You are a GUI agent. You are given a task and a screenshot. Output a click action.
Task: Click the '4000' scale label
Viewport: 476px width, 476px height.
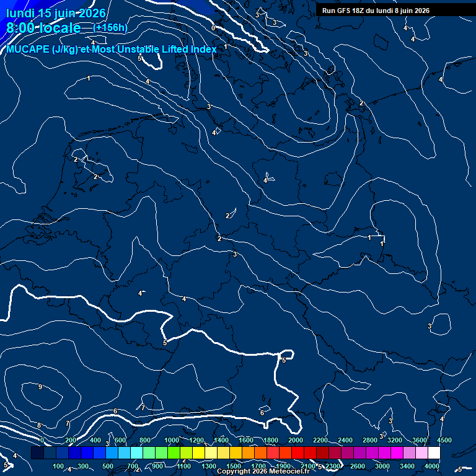coord(431,466)
